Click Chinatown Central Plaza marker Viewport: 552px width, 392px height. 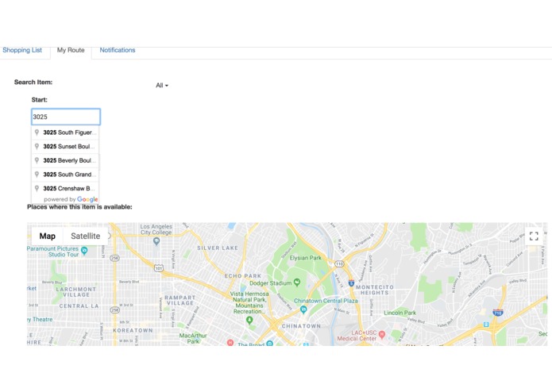tap(303, 309)
